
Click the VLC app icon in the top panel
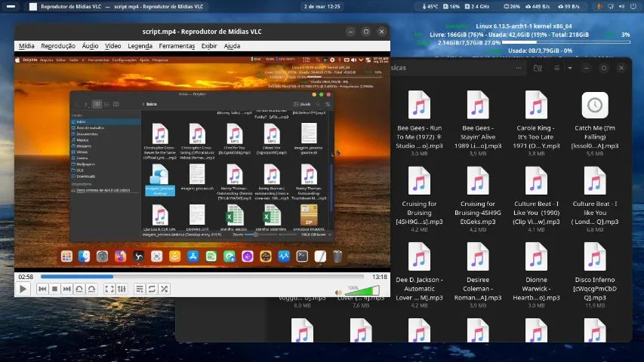[33, 7]
